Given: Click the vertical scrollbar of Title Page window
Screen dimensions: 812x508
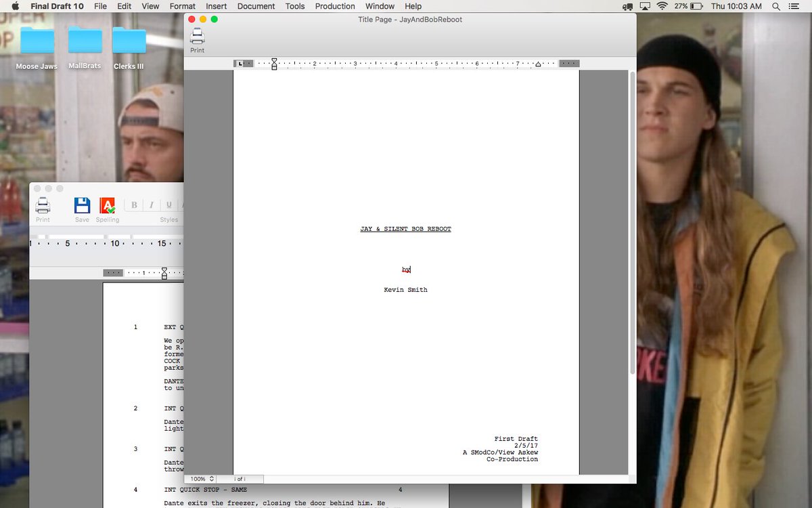Looking at the screenshot, I should (633, 224).
